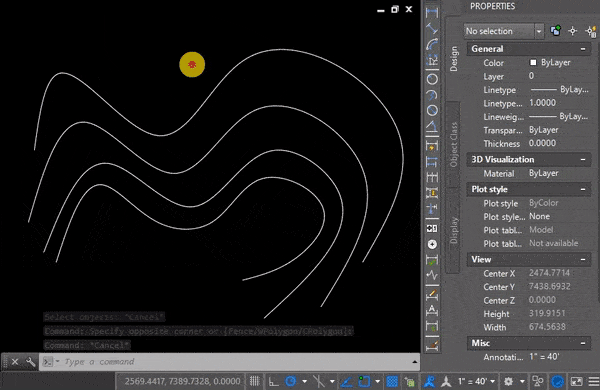Open polar tracking angle dropdown arrow
This screenshot has width=600, height=390.
point(305,381)
